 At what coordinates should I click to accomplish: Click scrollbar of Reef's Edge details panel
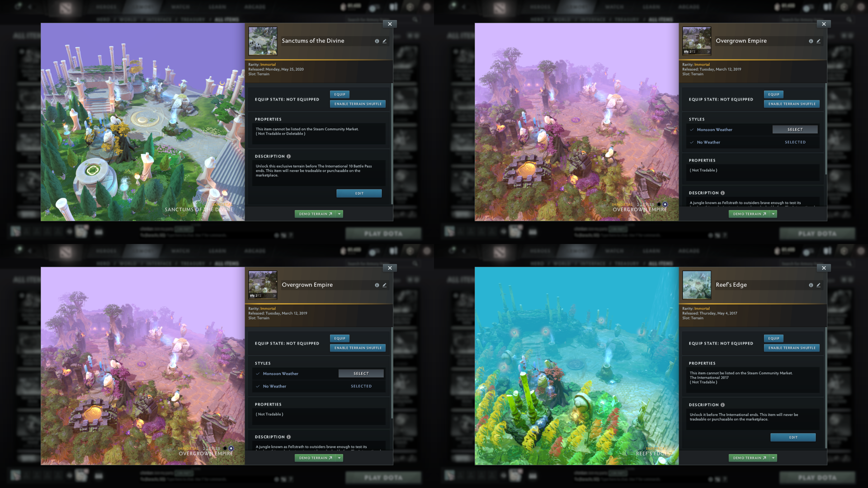coord(826,388)
